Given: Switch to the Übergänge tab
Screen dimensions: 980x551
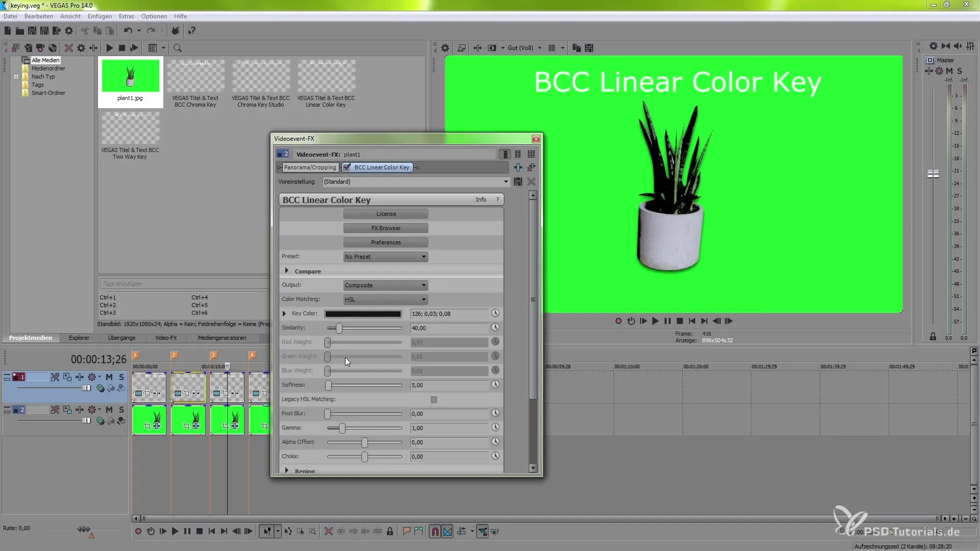Looking at the screenshot, I should coord(122,338).
